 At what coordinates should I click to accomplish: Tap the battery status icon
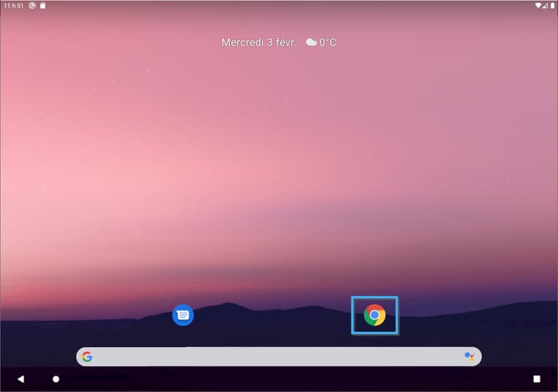coord(553,5)
